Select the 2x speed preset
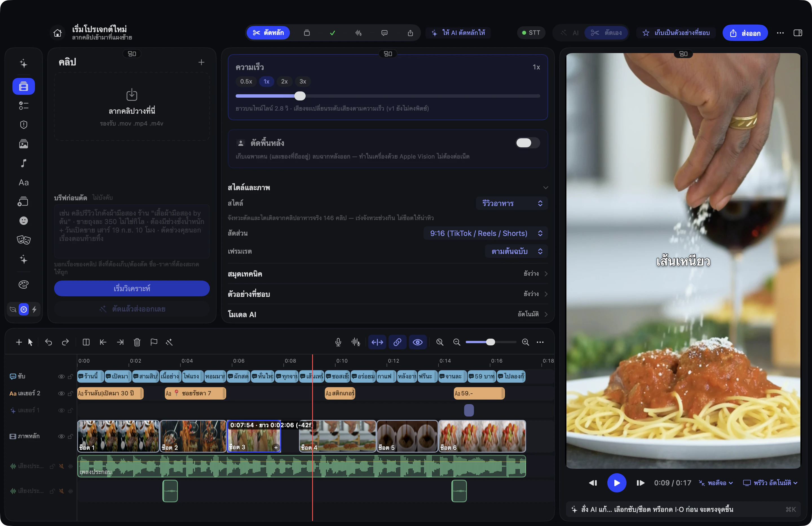The height and width of the screenshot is (526, 812). (284, 81)
